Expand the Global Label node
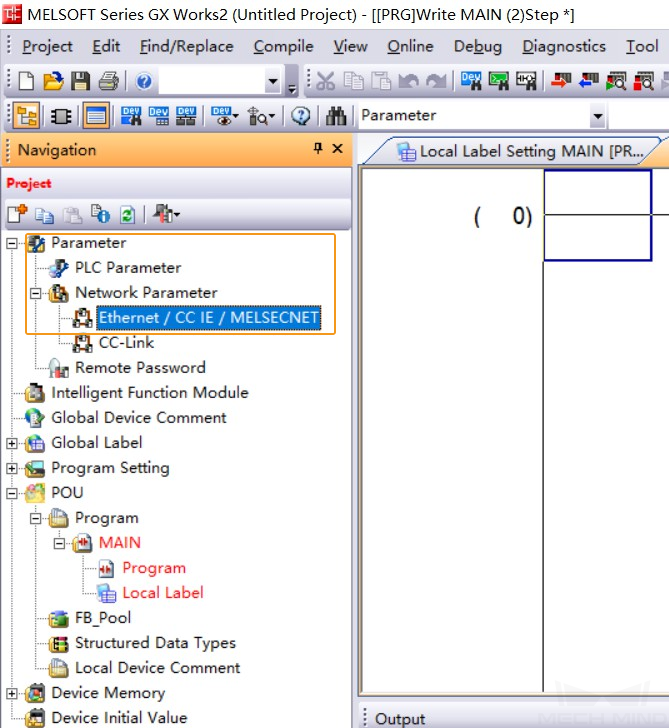This screenshot has height=728, width=669. pos(12,443)
